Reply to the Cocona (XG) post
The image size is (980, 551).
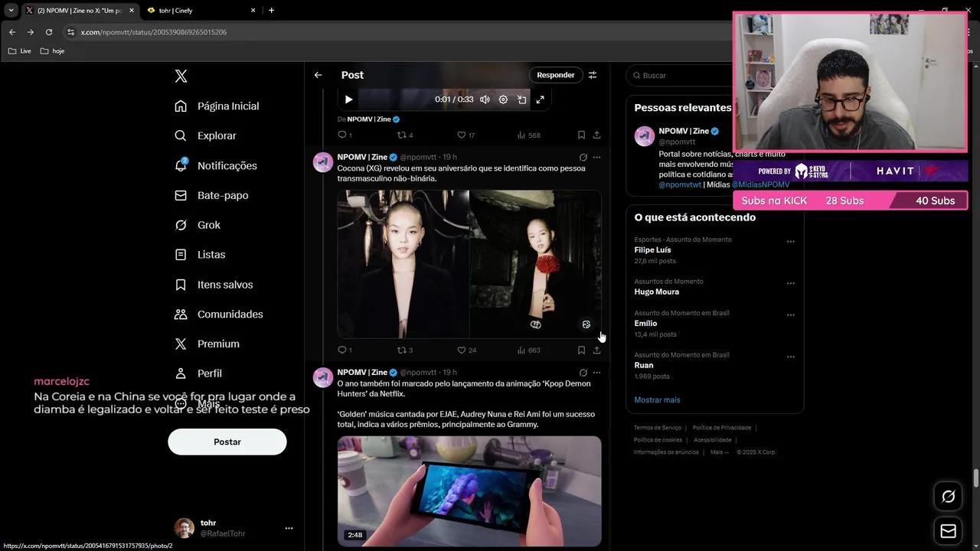pos(345,350)
